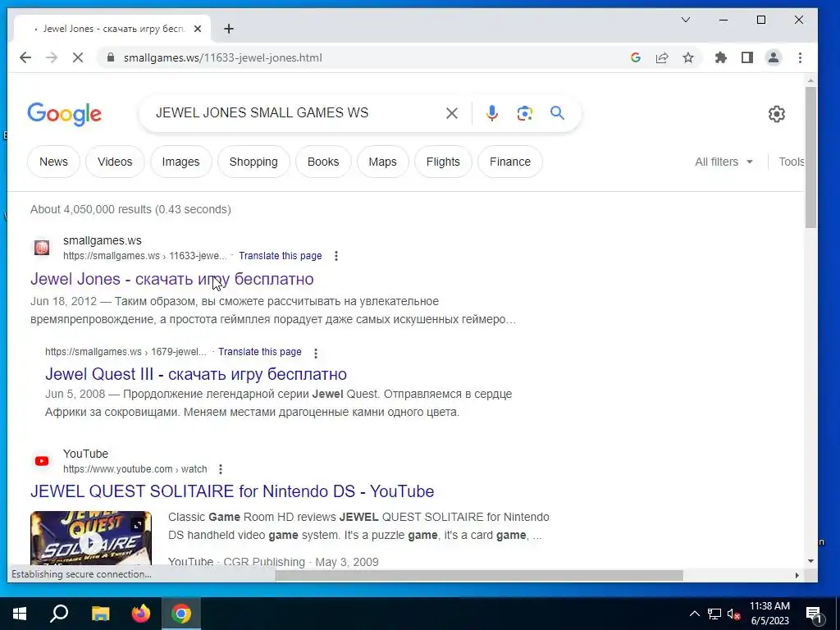The image size is (840, 630).
Task: Clear the search query with the X
Action: pos(452,113)
